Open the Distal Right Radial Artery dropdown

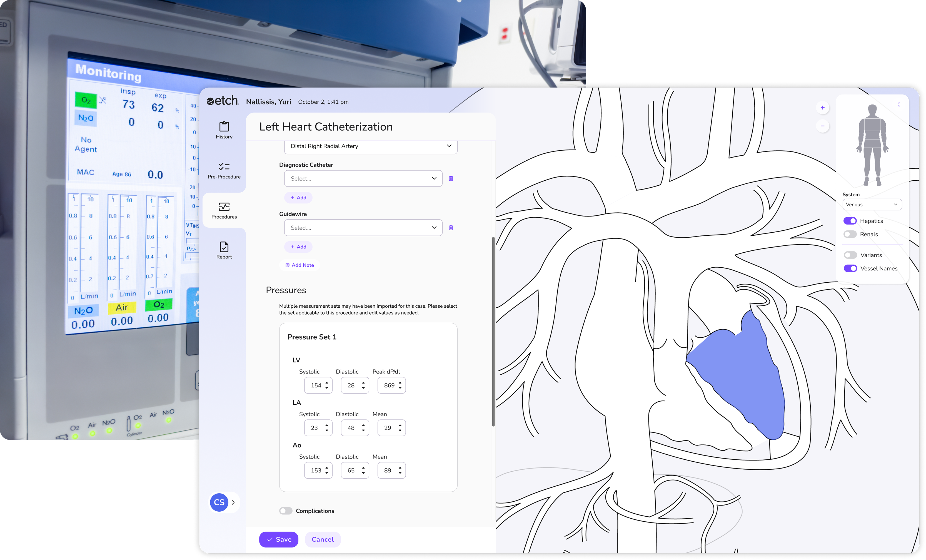pos(371,146)
